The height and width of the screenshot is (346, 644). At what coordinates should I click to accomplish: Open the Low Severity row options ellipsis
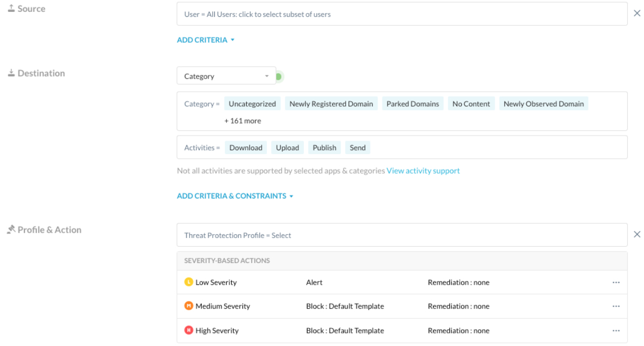[616, 283]
